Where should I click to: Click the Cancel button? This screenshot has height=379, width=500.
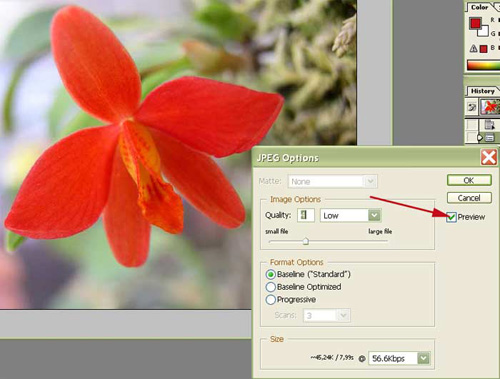tap(469, 198)
